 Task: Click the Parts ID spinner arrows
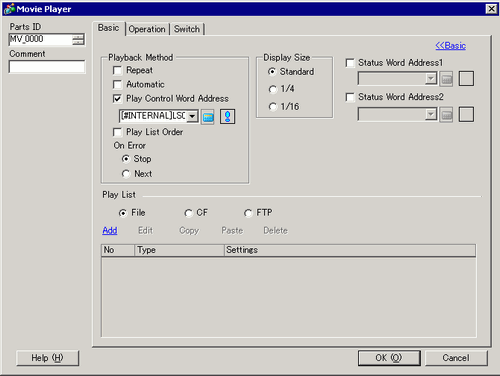point(78,40)
